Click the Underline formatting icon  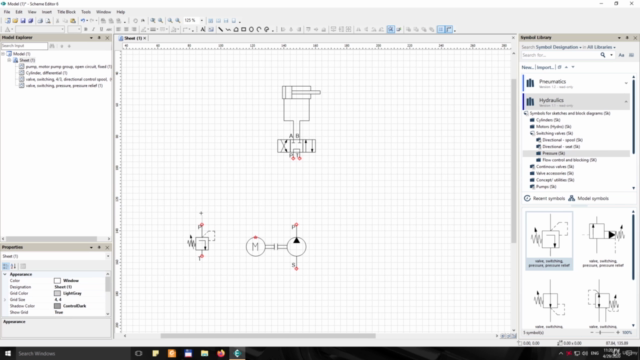tap(101, 29)
